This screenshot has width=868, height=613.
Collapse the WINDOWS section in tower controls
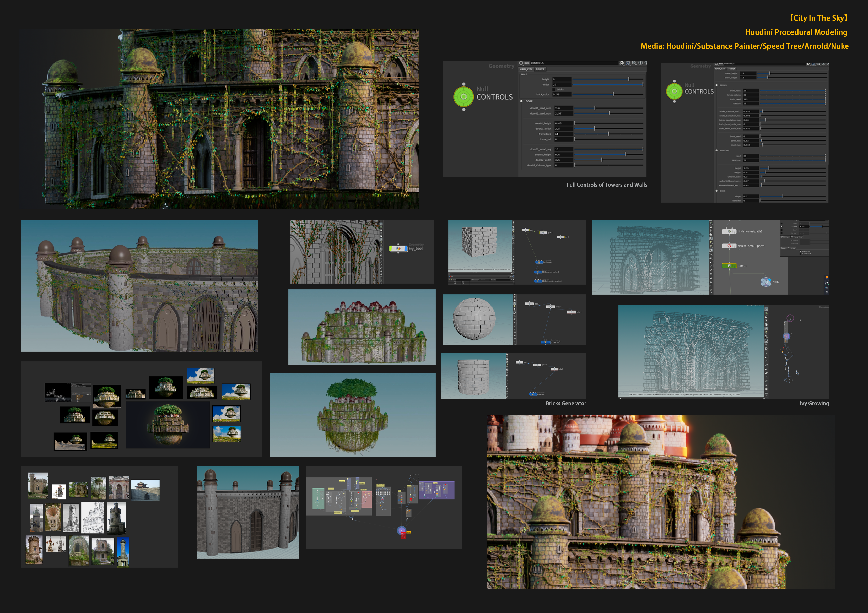(716, 151)
